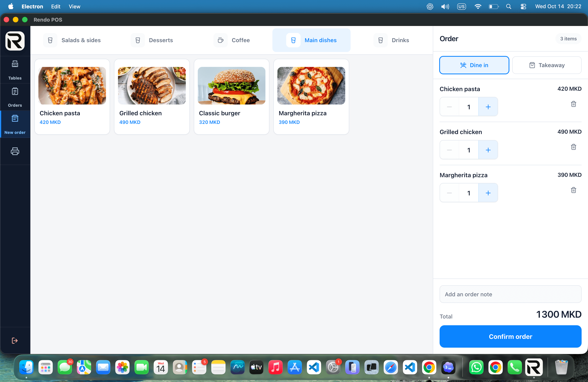The width and height of the screenshot is (588, 382).
Task: Switch to Coffee category
Action: (x=232, y=40)
